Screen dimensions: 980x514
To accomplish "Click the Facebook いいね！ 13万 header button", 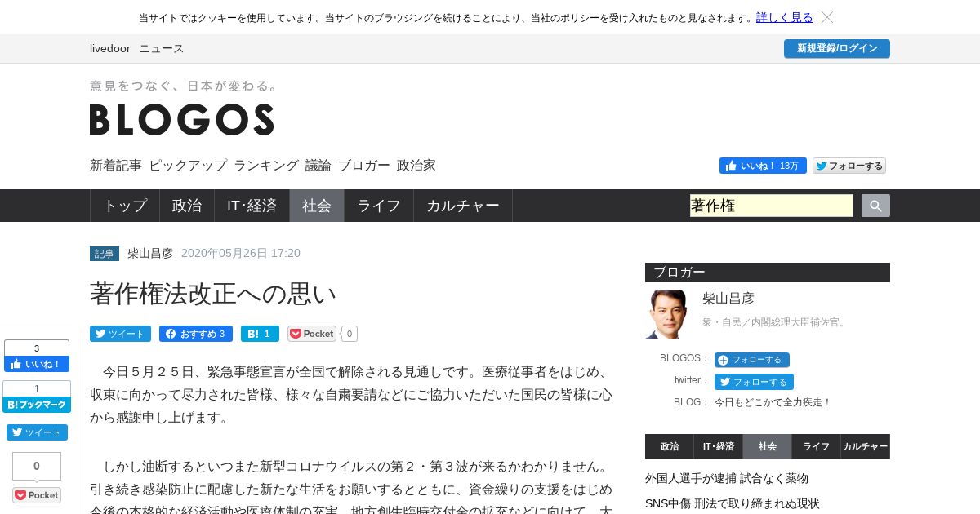I will (763, 166).
